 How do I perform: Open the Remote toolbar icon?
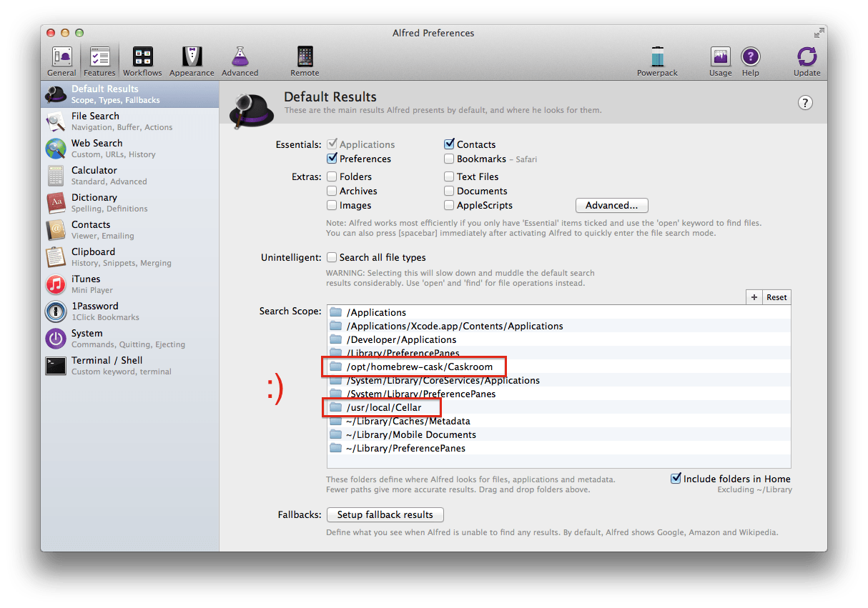pyautogui.click(x=305, y=61)
